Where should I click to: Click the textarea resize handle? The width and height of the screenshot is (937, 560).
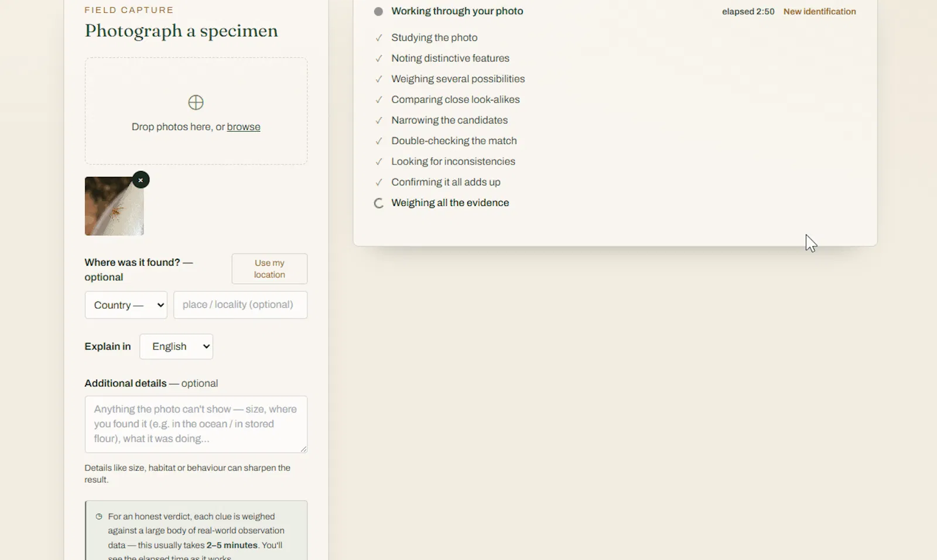click(303, 449)
